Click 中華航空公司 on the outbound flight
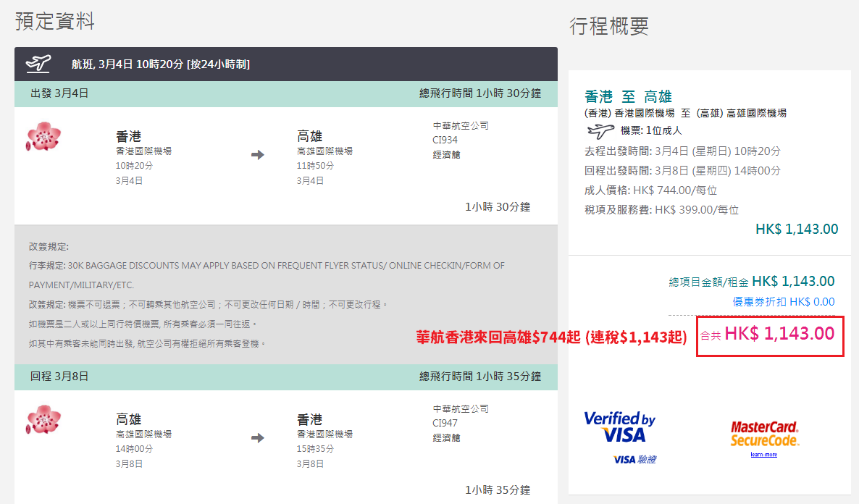This screenshot has height=504, width=859. [461, 125]
